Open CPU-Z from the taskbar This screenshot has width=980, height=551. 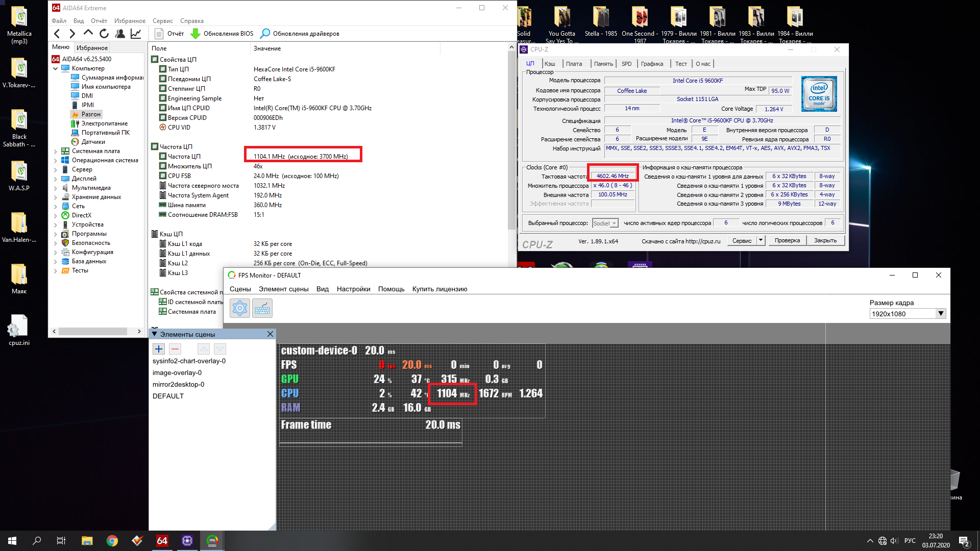coord(187,541)
